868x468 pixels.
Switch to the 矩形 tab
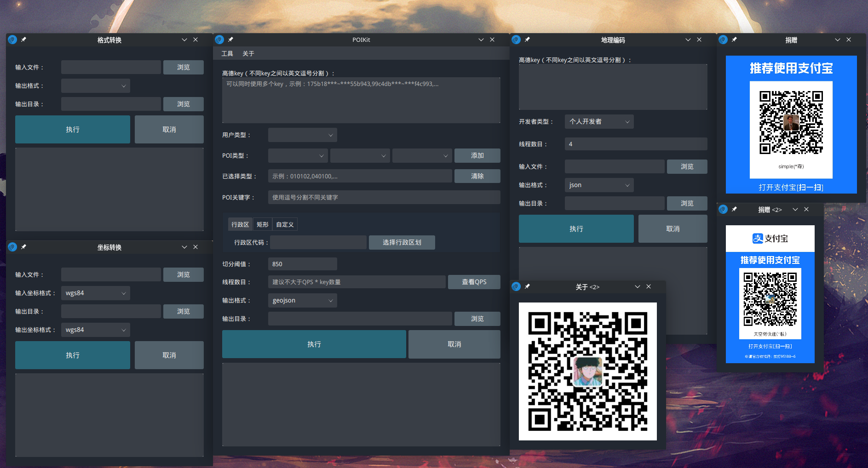point(263,224)
